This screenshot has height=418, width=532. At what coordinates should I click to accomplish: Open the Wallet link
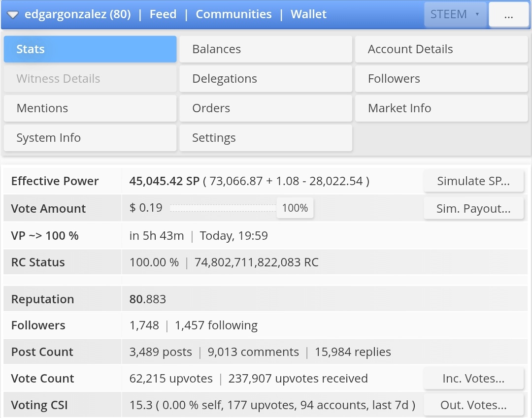308,14
